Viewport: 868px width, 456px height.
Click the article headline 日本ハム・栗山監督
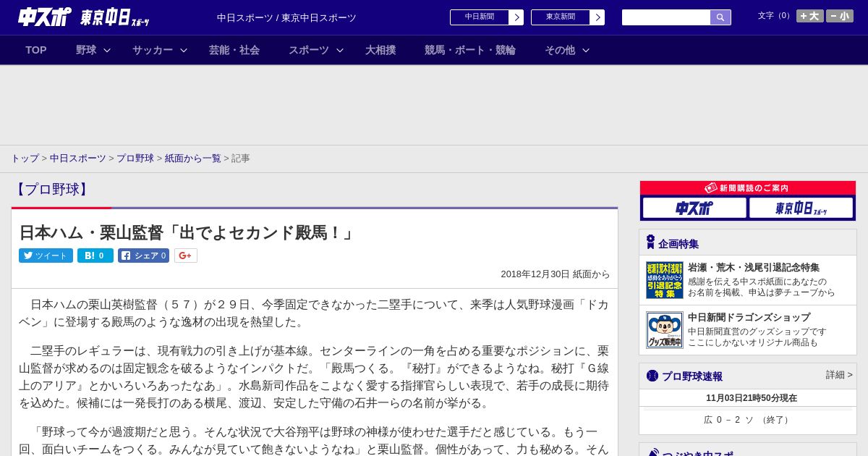click(187, 232)
